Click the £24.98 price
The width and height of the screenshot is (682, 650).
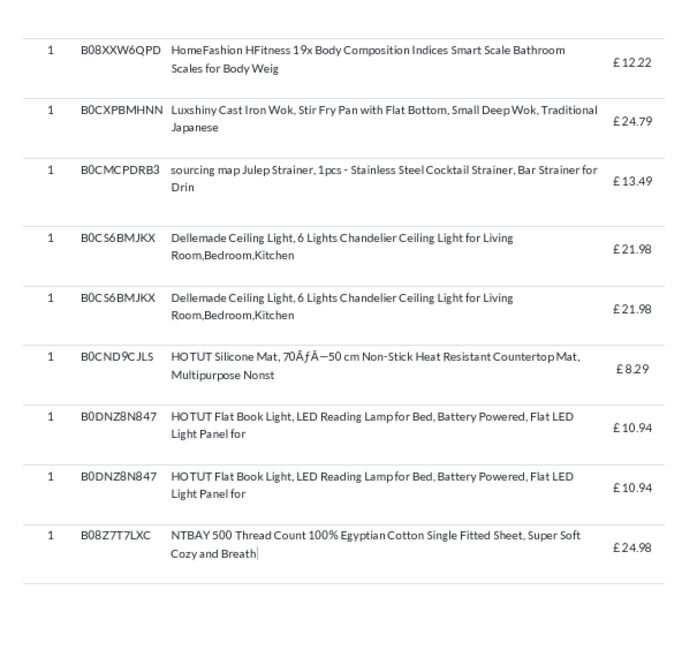(632, 548)
